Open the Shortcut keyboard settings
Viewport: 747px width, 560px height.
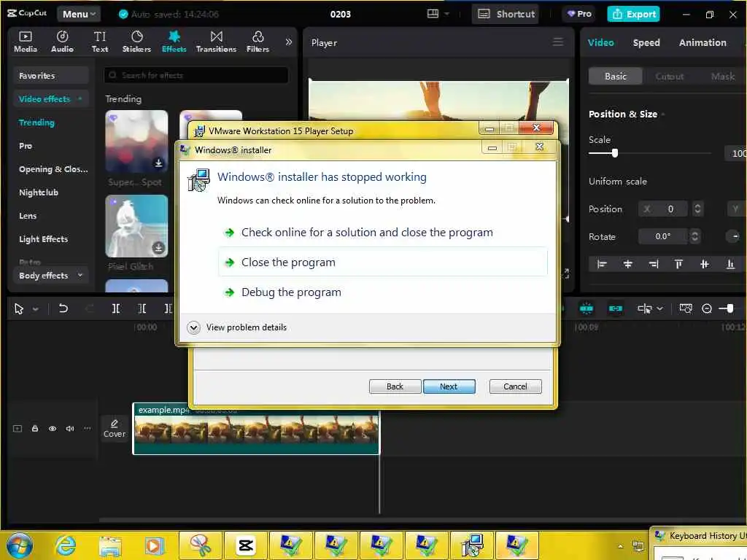pos(506,15)
